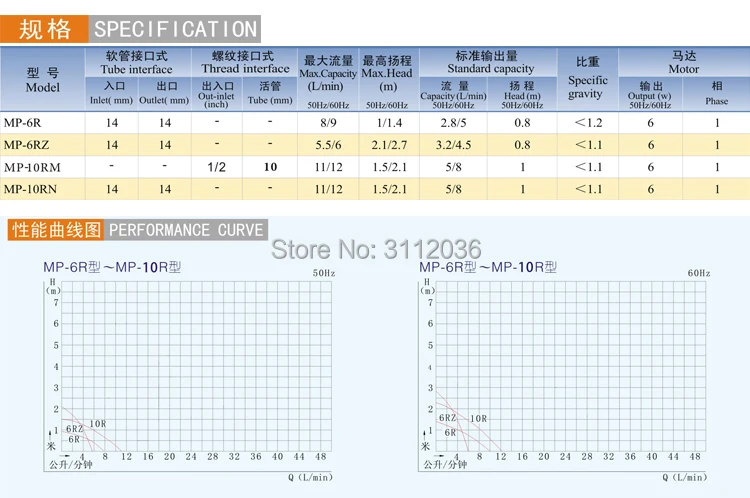
Task: Select capacity "5/8" in the MP-10RN row
Action: click(x=453, y=189)
